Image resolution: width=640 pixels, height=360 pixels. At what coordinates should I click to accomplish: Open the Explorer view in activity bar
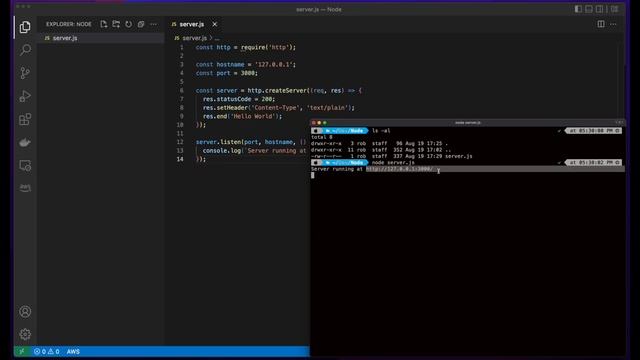(x=25, y=27)
